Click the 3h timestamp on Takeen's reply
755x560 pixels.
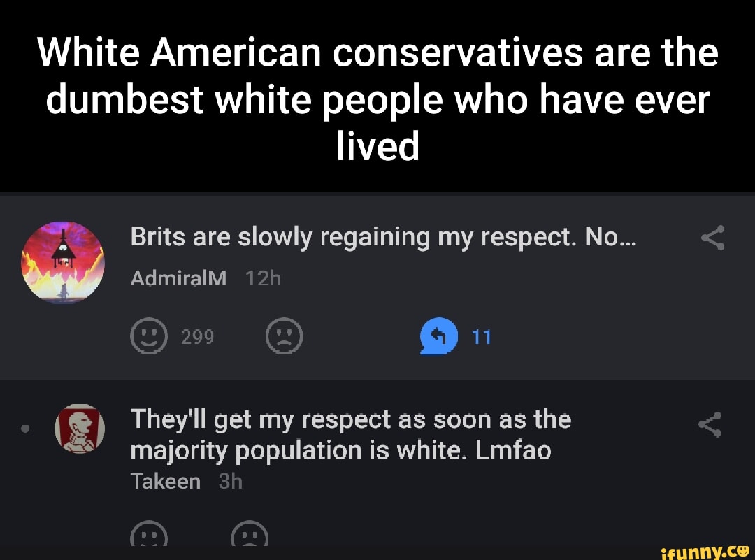(230, 481)
